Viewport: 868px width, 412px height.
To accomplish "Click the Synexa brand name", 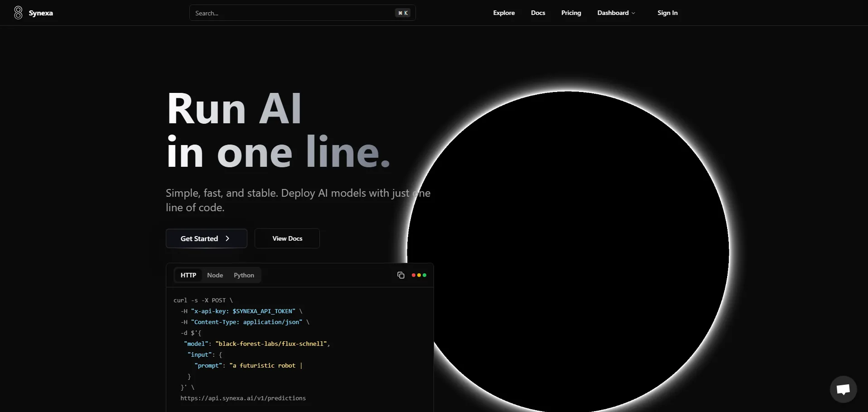I will 41,13.
